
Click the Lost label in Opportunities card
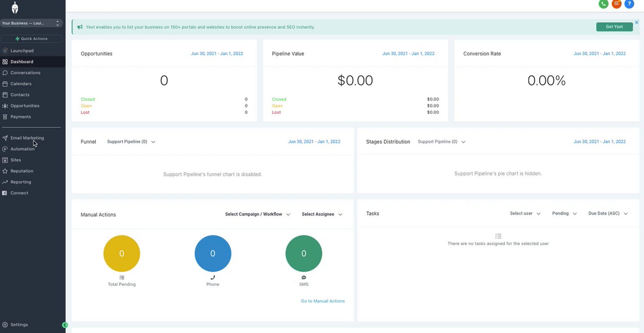tap(85, 112)
